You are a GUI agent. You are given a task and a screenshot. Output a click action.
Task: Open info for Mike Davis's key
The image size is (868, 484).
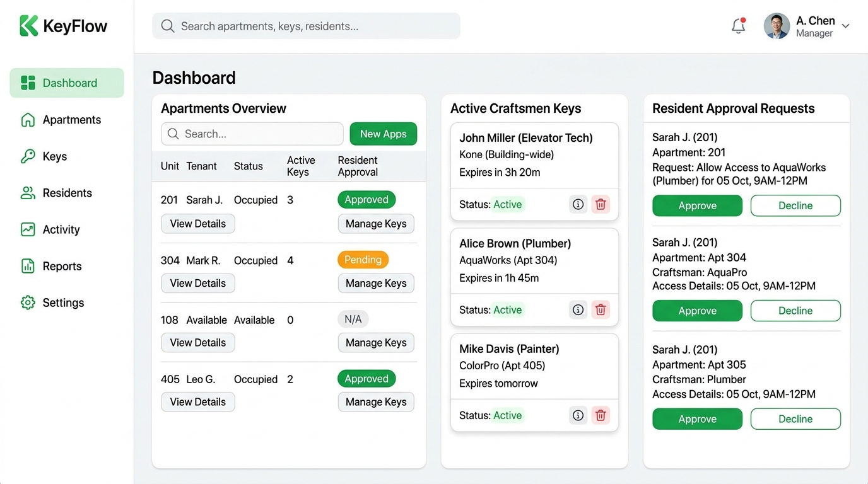point(578,415)
